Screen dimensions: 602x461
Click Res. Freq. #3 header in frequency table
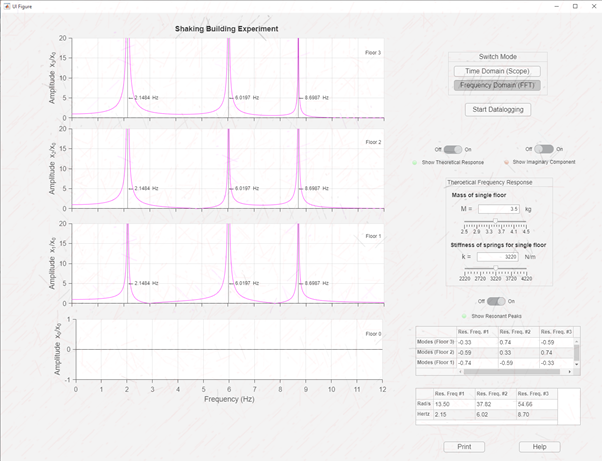coord(537,394)
